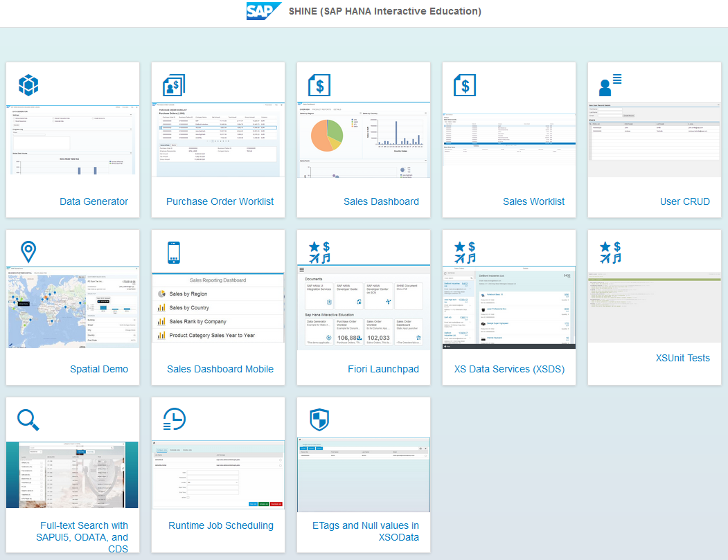Image resolution: width=728 pixels, height=560 pixels.
Task: Click the User CRUD preview thumbnail
Action: pos(654,140)
